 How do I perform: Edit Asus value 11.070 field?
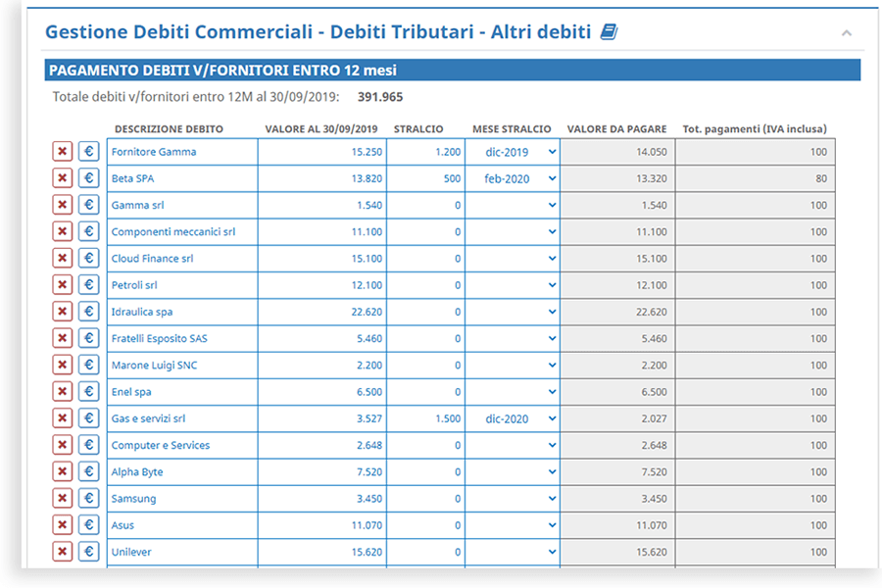click(x=322, y=525)
